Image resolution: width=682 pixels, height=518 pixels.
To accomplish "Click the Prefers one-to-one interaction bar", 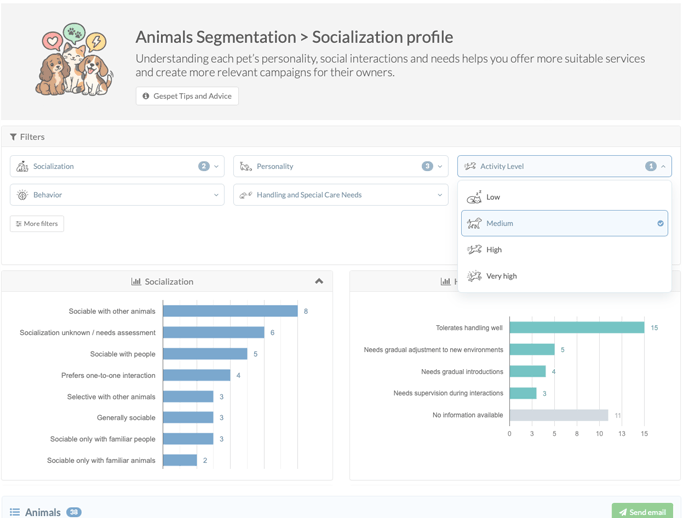I will click(197, 375).
